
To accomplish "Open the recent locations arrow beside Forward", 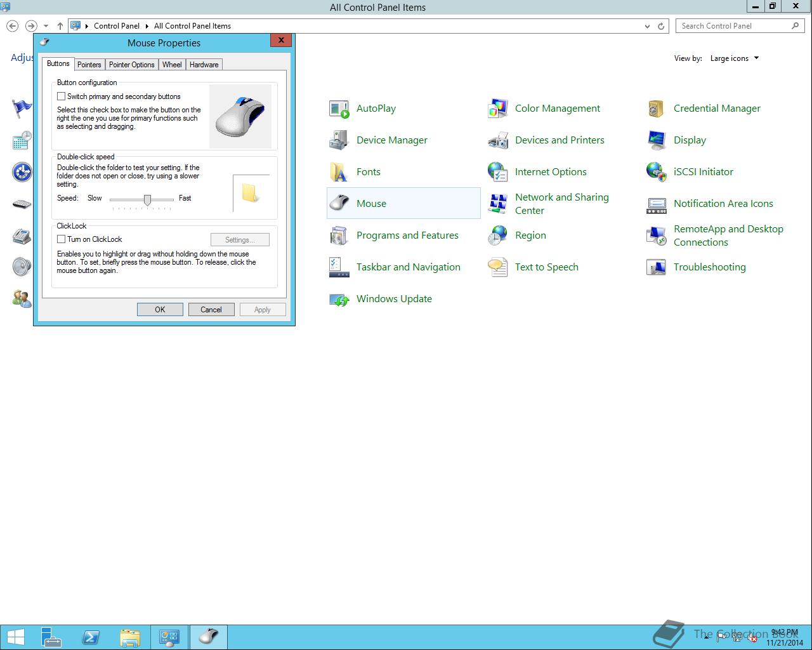I will [46, 26].
